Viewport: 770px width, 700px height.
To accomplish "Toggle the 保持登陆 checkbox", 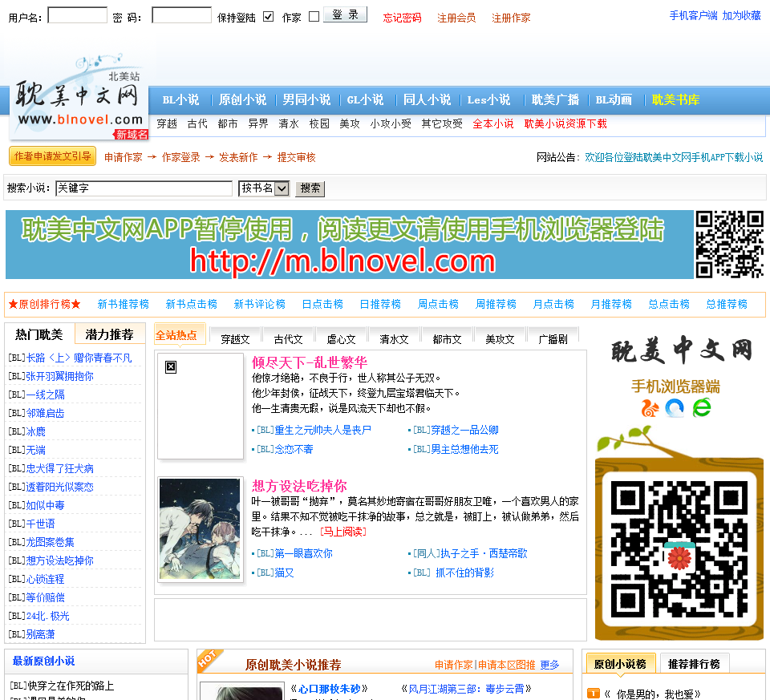I will [268, 17].
